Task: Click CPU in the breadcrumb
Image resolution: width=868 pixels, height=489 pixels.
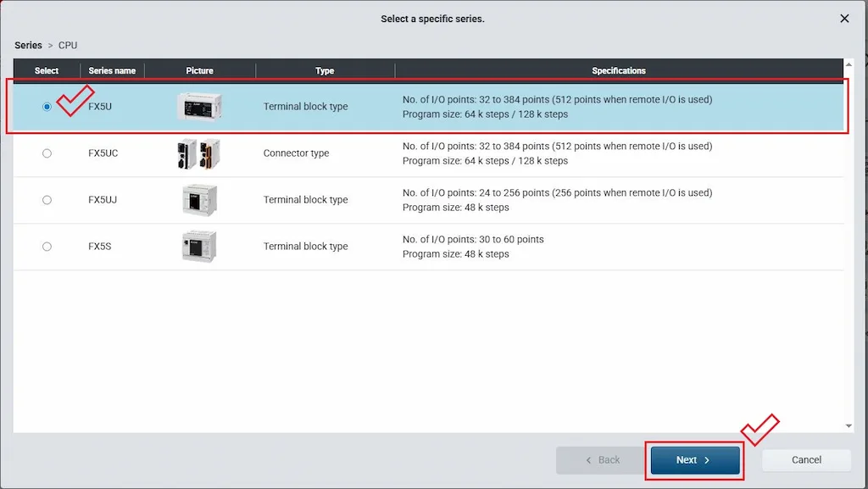Action: click(x=68, y=46)
